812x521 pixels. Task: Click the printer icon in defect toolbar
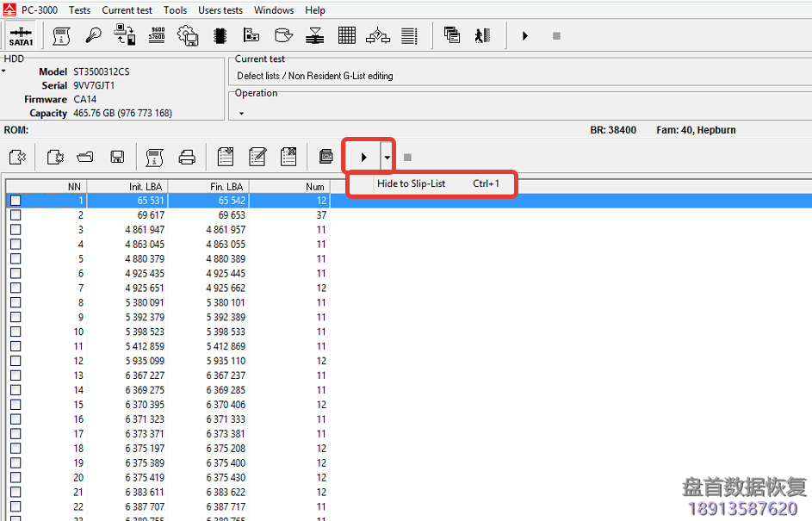click(187, 157)
